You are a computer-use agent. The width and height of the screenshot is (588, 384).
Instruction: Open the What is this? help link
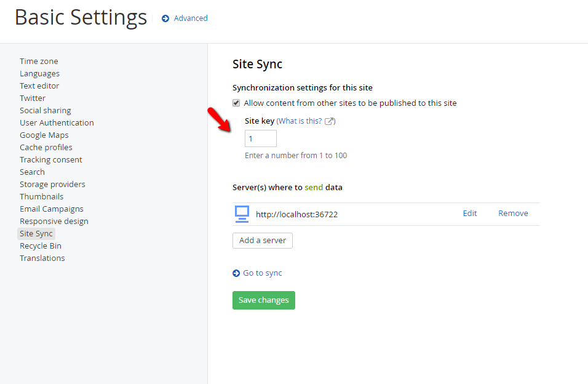click(x=300, y=121)
